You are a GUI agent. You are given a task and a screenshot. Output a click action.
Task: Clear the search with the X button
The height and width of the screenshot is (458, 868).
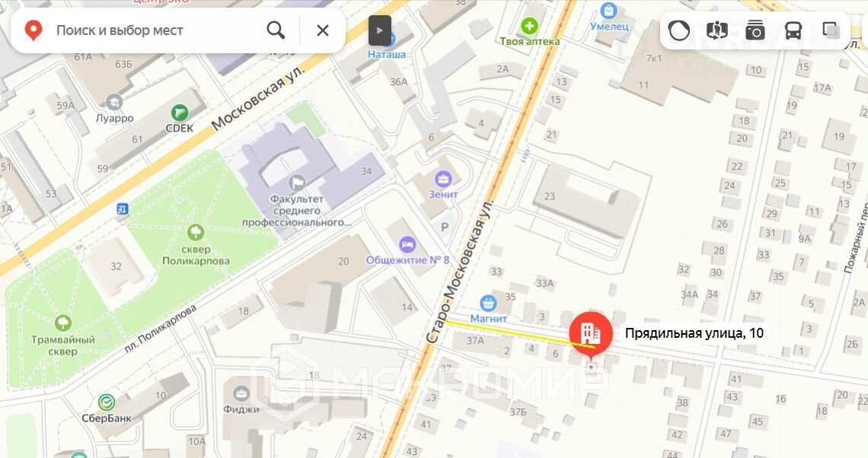323,30
